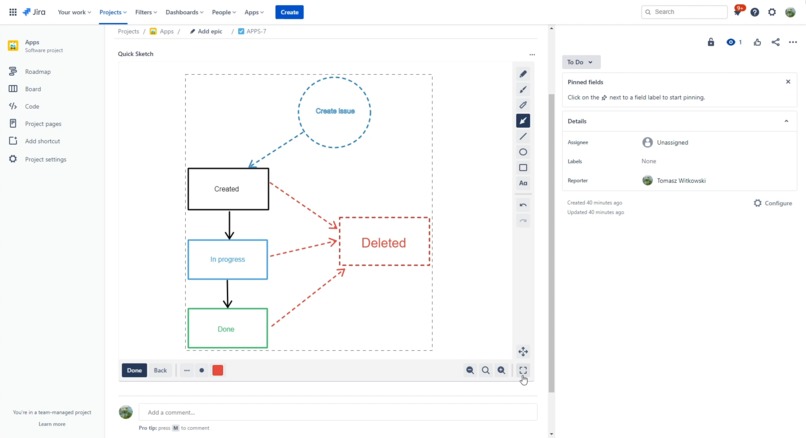Click the Labels value None

tap(649, 161)
